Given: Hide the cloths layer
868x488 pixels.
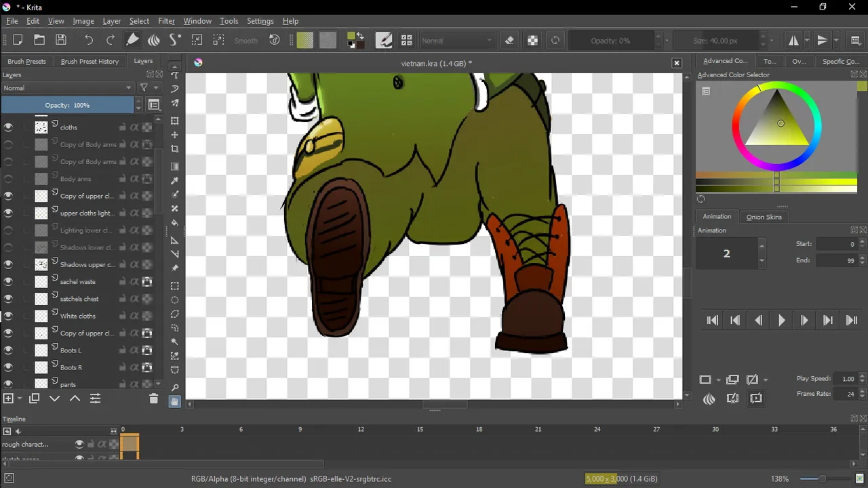Looking at the screenshot, I should coord(8,127).
